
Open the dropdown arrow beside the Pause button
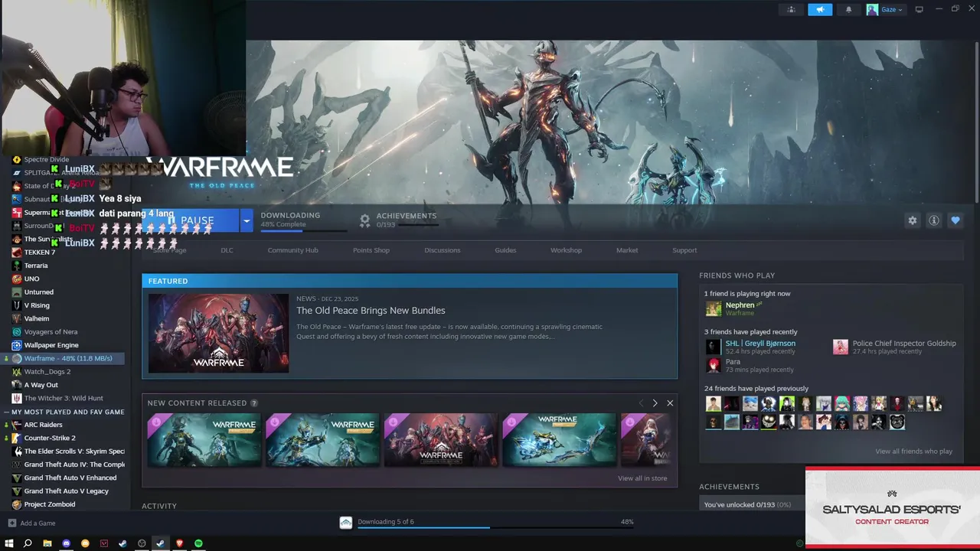coord(247,220)
